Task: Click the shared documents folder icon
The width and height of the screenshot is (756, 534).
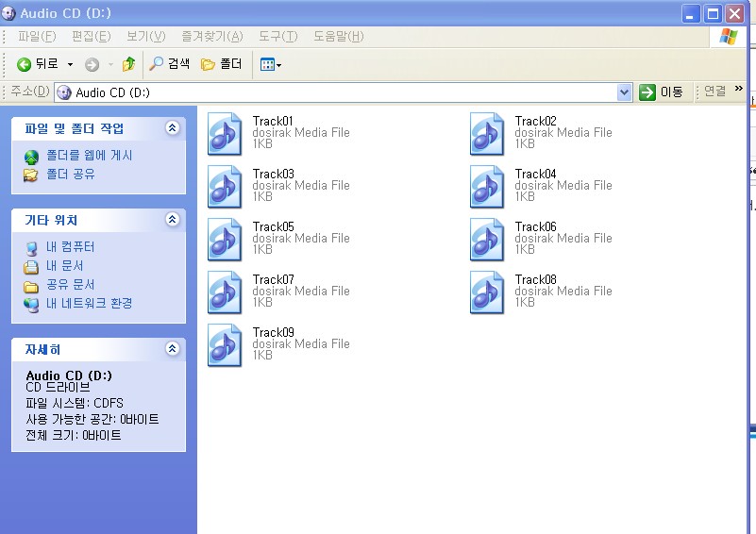Action: click(x=31, y=287)
